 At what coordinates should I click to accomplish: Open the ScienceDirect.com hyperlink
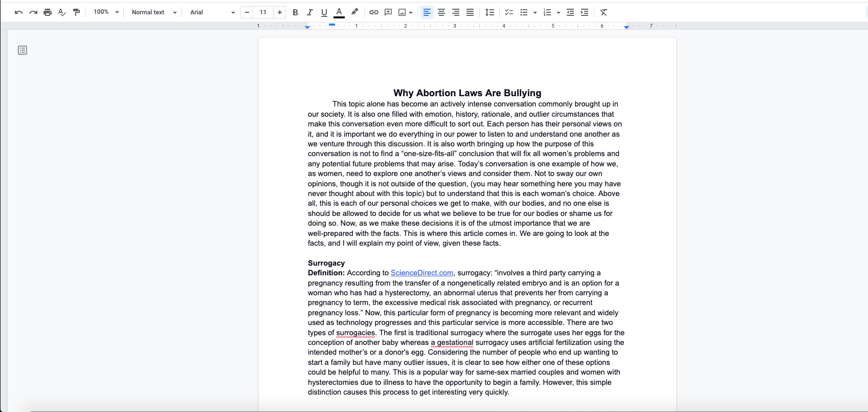422,273
